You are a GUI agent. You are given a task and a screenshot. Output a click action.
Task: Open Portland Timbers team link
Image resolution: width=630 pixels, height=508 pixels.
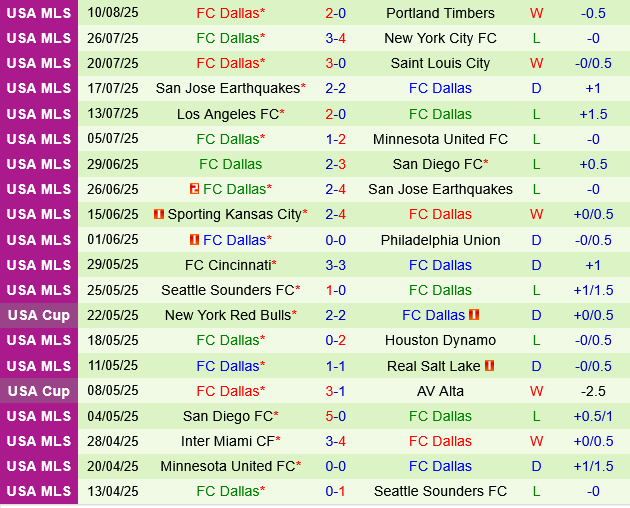point(440,13)
